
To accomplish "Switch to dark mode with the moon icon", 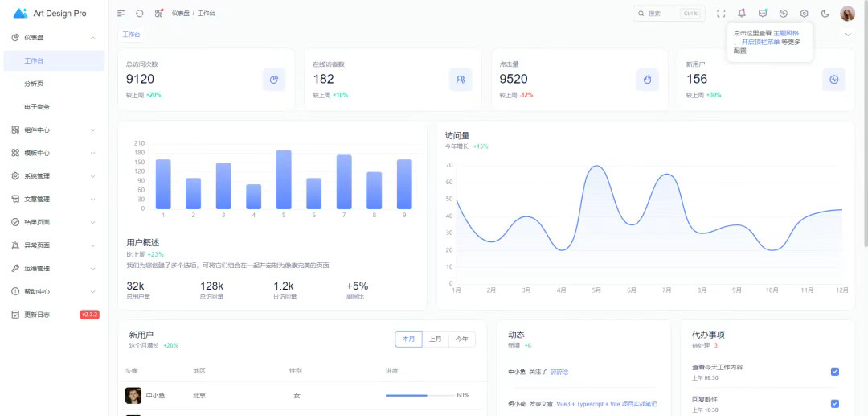I will tap(825, 14).
